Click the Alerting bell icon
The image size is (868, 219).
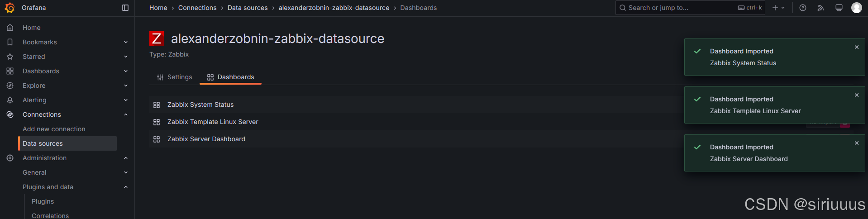tap(10, 100)
